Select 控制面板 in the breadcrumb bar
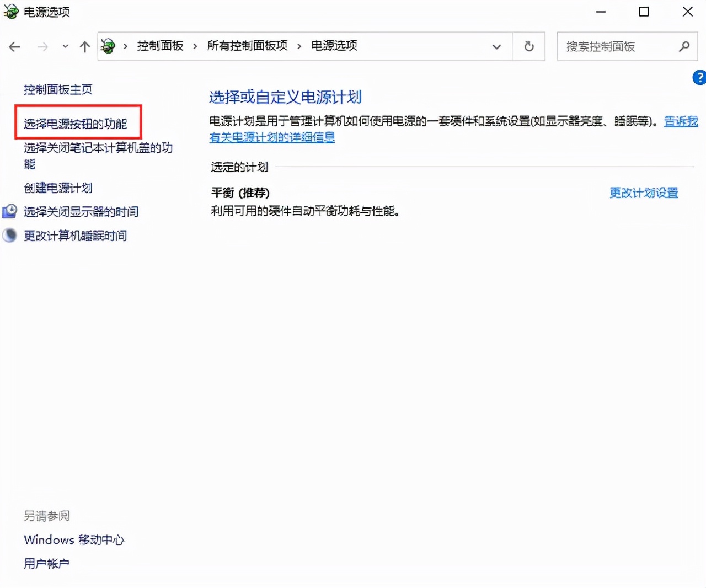 pos(160,46)
